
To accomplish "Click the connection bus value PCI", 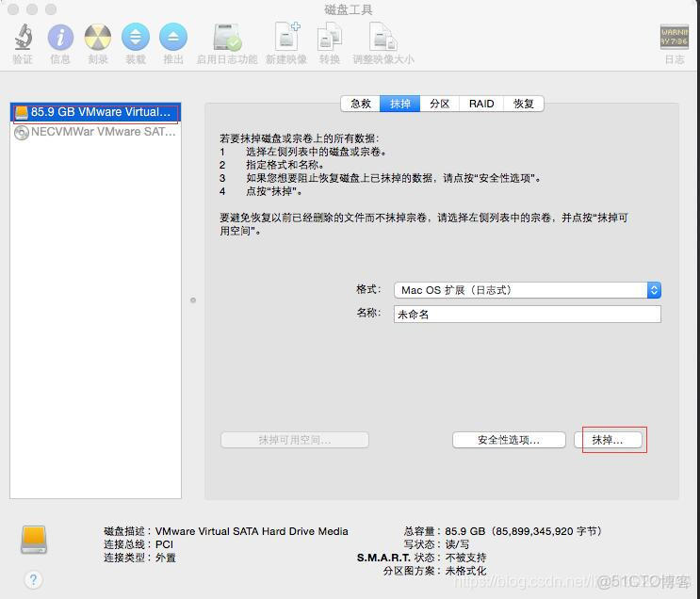I will click(x=164, y=544).
